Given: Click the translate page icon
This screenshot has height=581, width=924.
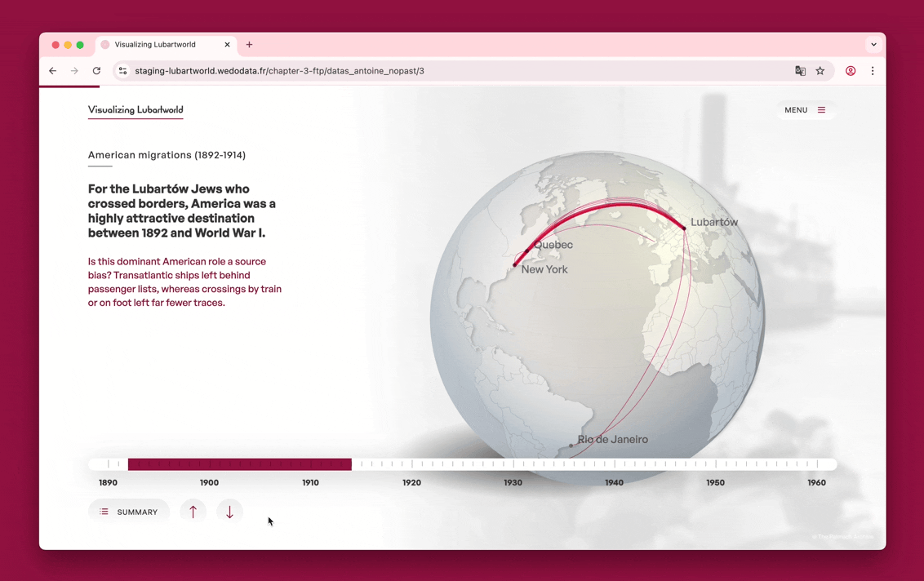Looking at the screenshot, I should coord(800,71).
